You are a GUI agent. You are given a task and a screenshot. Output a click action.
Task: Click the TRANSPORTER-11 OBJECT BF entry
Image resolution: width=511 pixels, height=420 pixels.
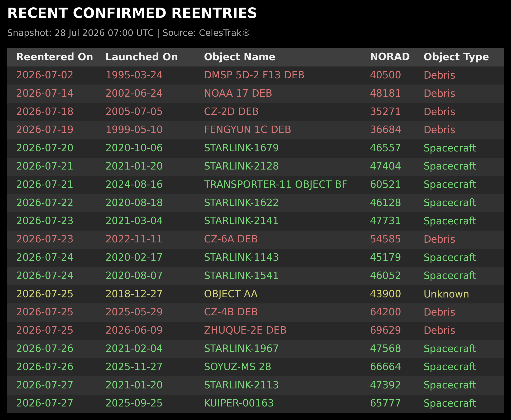pyautogui.click(x=275, y=185)
